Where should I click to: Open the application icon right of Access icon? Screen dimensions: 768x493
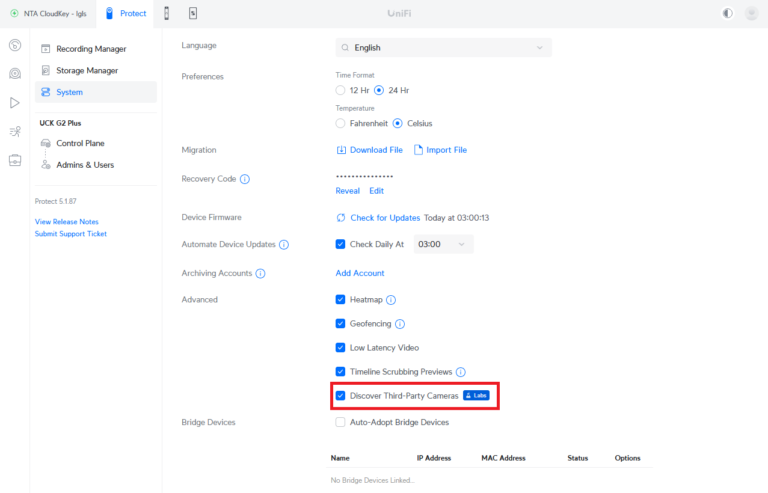point(193,13)
